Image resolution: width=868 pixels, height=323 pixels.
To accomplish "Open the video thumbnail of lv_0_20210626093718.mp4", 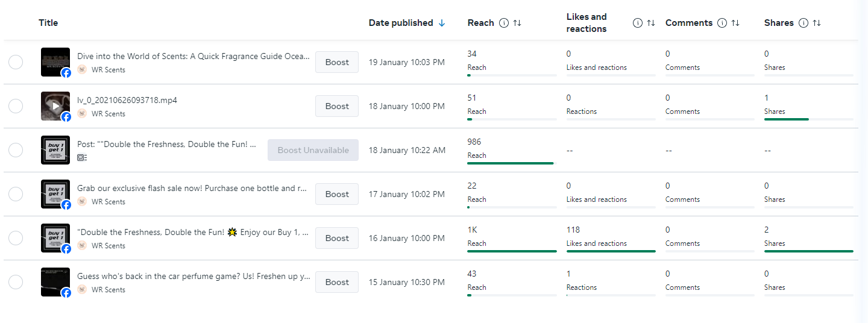I will click(x=55, y=106).
